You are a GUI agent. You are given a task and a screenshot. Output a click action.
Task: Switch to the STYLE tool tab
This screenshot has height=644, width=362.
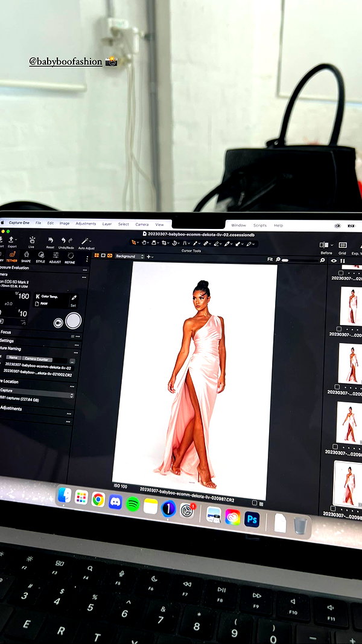tap(40, 257)
